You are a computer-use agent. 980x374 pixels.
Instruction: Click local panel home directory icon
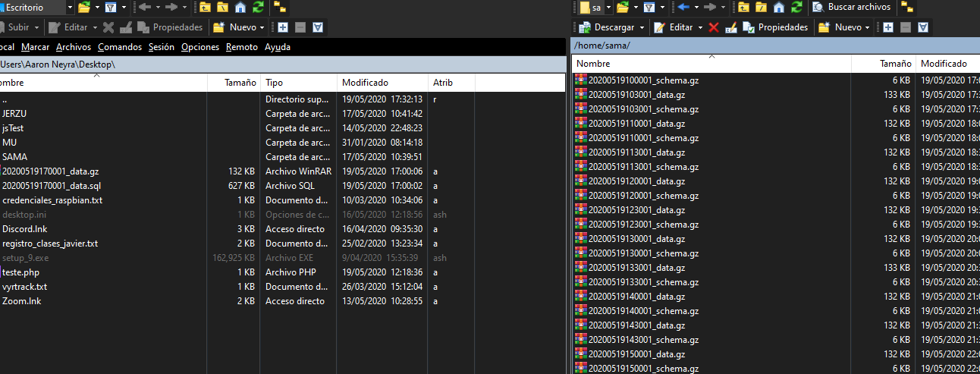[240, 8]
